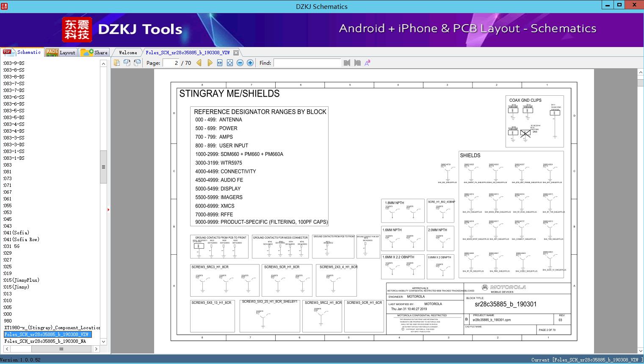Toggle match case search option

368,63
